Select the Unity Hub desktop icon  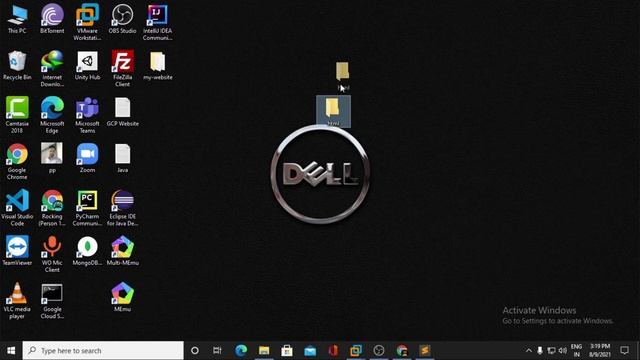pyautogui.click(x=87, y=65)
